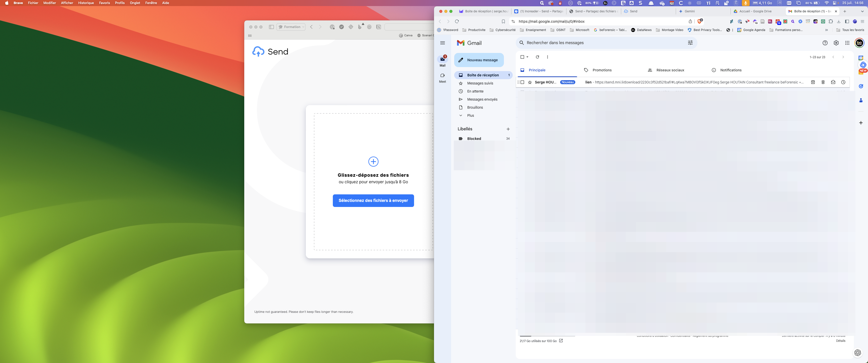The height and width of the screenshot is (363, 868).
Task: Open Brave extensions puzzle icon
Action: point(831,21)
